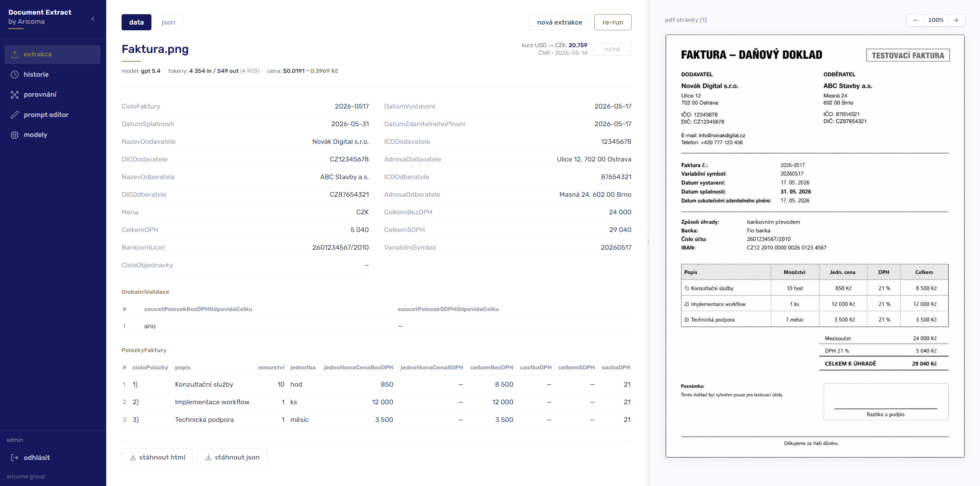Click the 100% zoom level indicator
This screenshot has height=486, width=980.
936,20
